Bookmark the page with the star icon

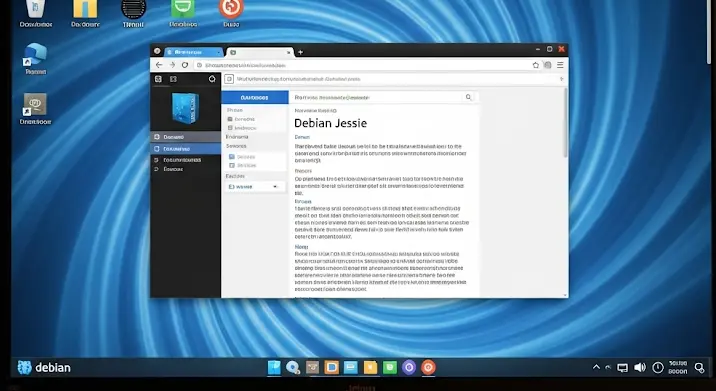pos(536,65)
